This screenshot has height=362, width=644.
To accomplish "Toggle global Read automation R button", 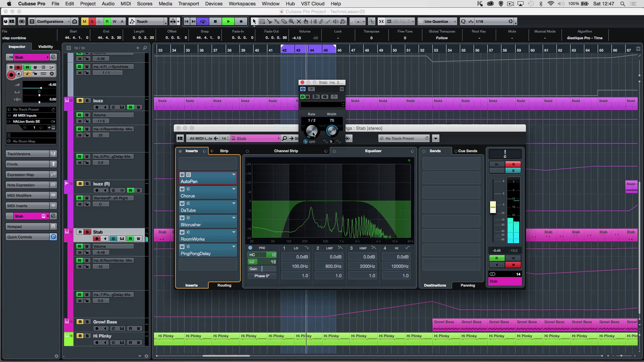I will [x=107, y=22].
